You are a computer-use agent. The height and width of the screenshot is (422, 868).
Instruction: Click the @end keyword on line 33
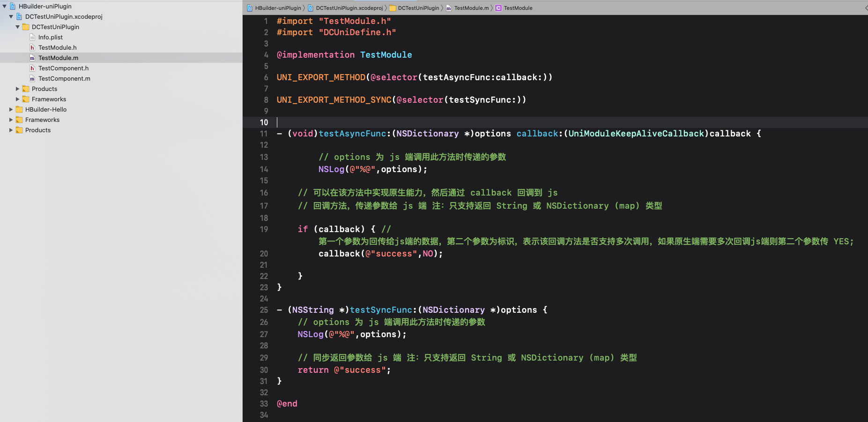coord(287,404)
